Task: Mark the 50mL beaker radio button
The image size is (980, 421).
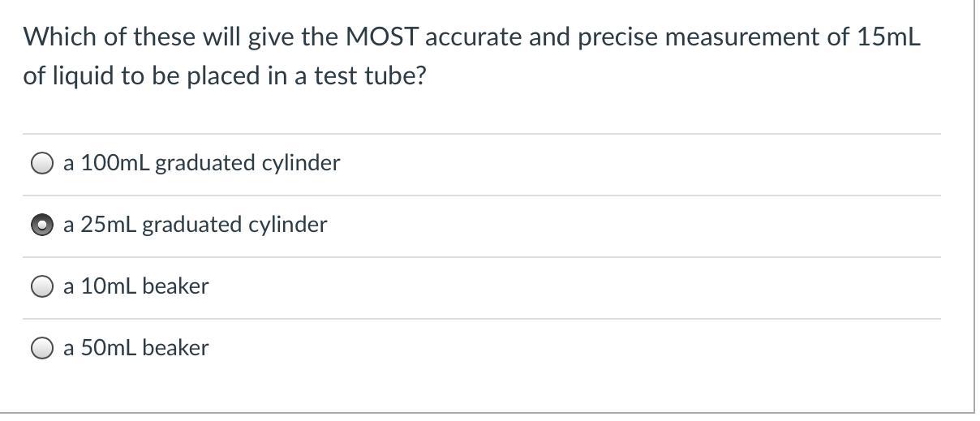Action: click(x=42, y=349)
